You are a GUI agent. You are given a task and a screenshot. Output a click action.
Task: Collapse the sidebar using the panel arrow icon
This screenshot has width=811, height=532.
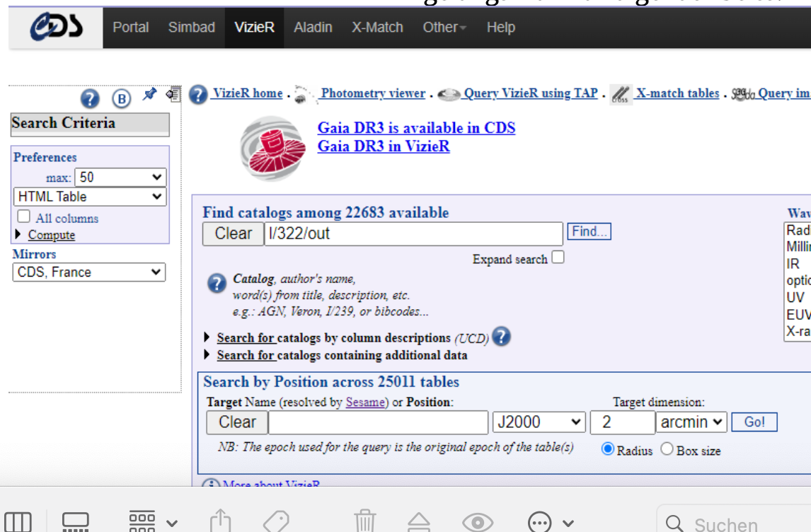(x=173, y=94)
